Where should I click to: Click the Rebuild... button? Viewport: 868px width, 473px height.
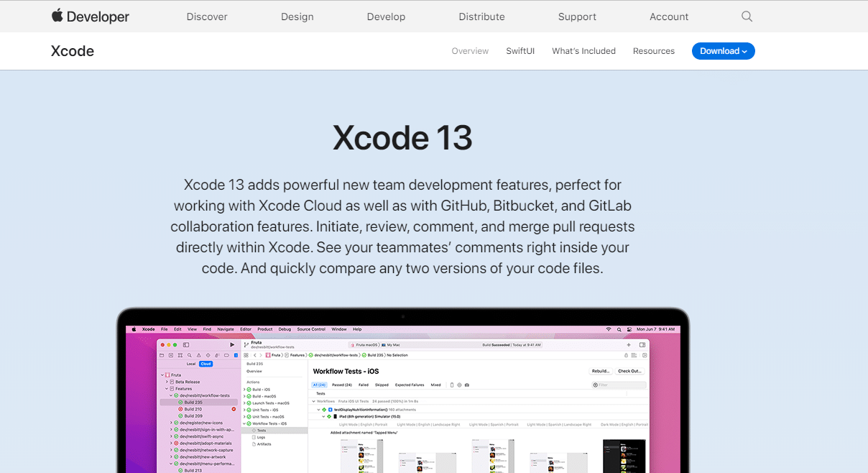(601, 371)
